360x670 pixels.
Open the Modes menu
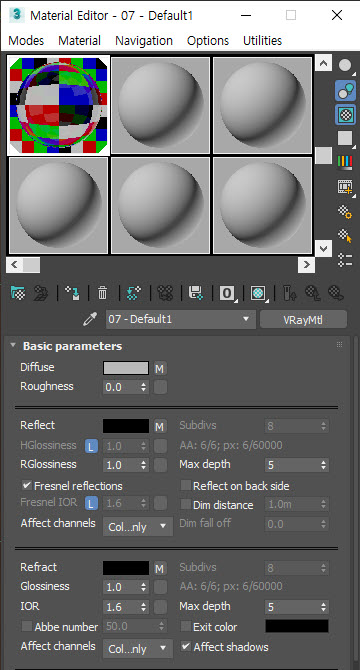tap(26, 41)
